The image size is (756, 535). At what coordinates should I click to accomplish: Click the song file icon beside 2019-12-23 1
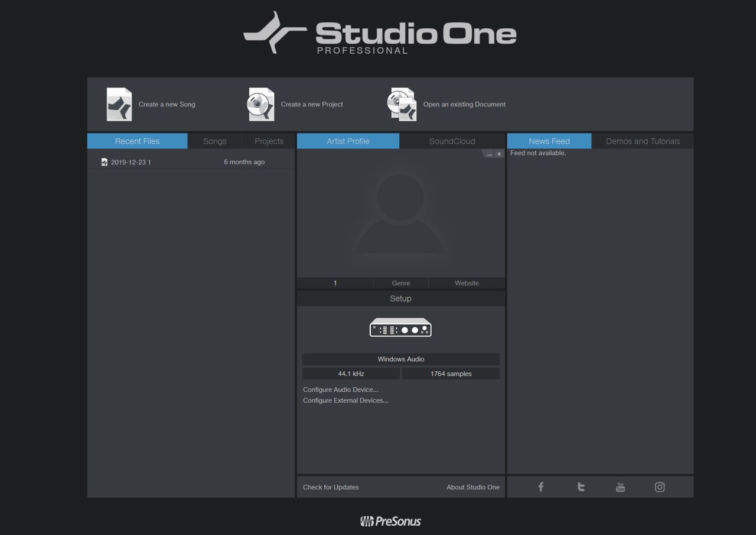tap(105, 162)
